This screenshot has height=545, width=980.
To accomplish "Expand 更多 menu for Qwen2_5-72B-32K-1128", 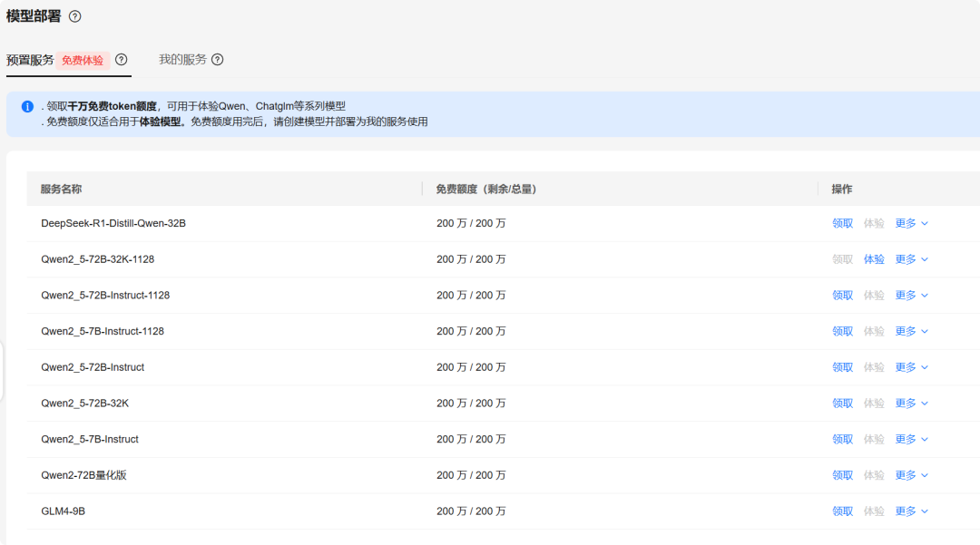I will [x=911, y=259].
